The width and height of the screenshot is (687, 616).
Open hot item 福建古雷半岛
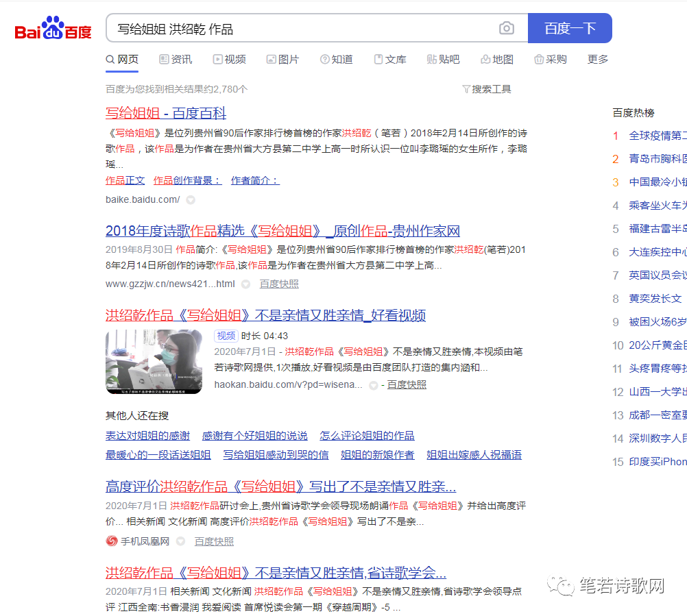coord(658,229)
